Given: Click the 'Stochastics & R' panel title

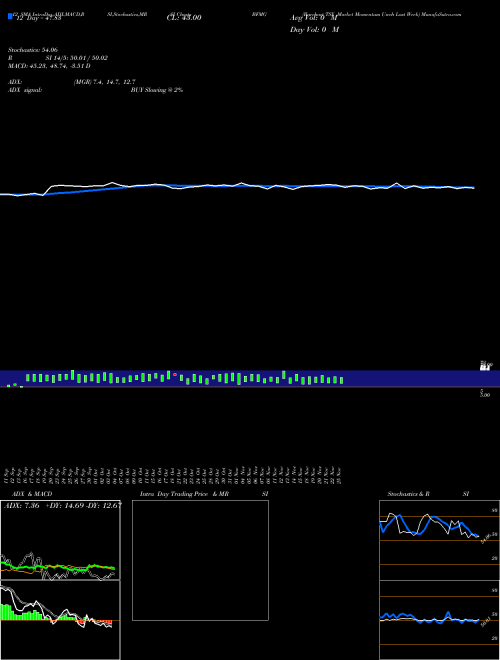Looking at the screenshot, I should tap(409, 494).
